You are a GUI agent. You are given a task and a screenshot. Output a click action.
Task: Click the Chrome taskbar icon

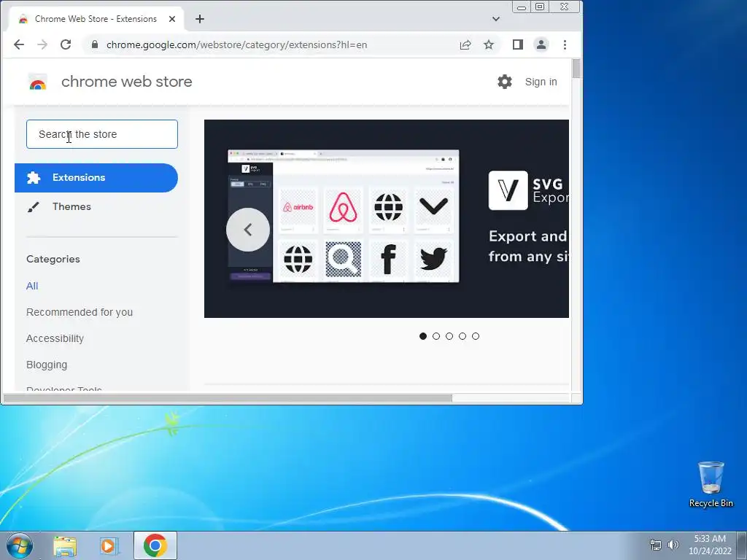tap(155, 545)
